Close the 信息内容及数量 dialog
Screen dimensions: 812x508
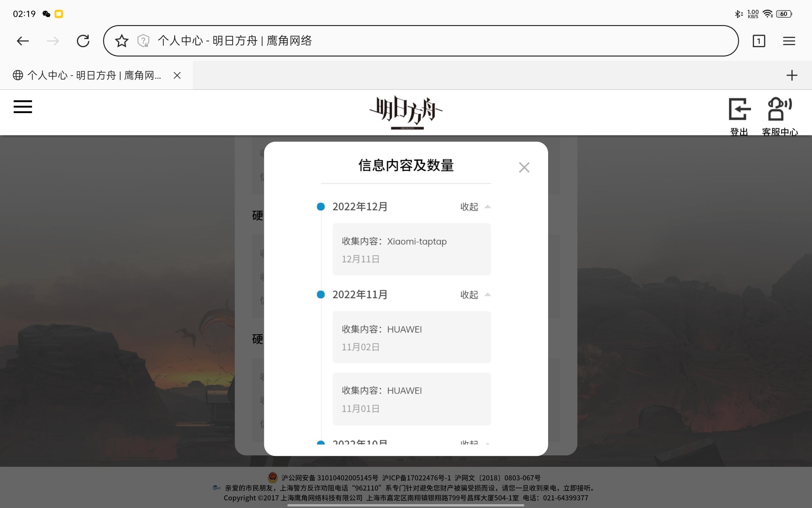pyautogui.click(x=524, y=167)
